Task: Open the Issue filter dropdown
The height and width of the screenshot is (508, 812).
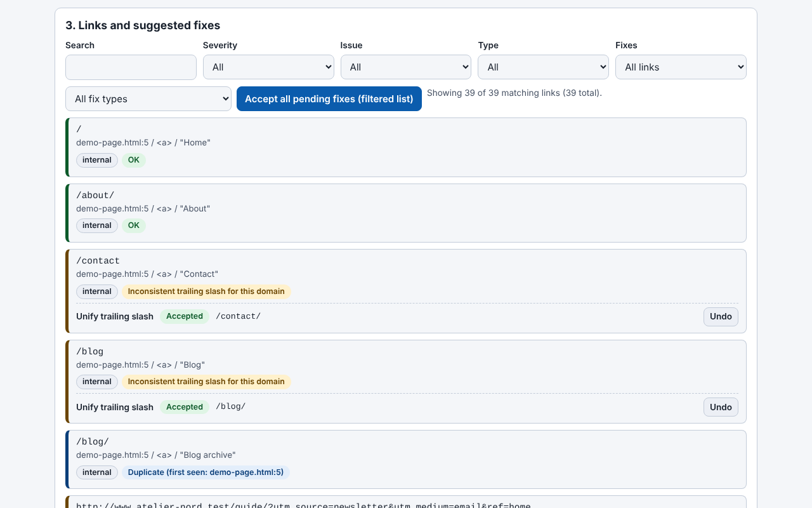Action: [406, 67]
